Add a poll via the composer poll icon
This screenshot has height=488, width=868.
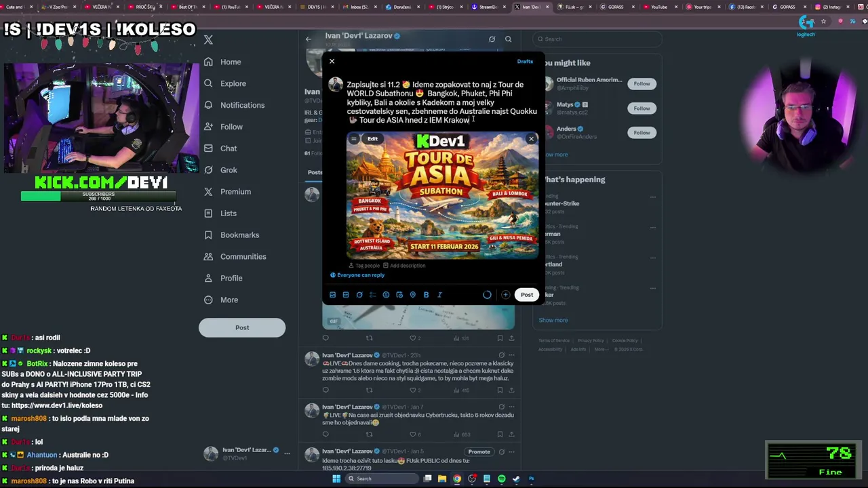(372, 295)
